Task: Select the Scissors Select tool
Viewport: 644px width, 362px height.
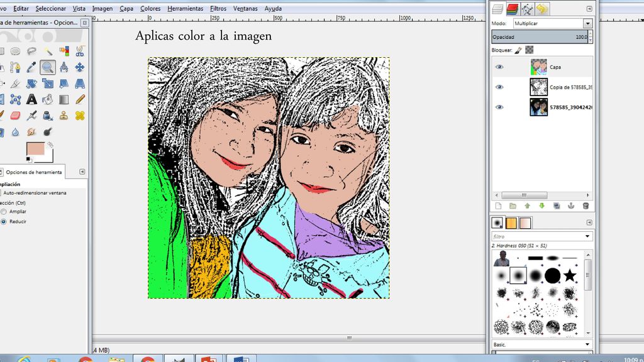Action: click(80, 51)
